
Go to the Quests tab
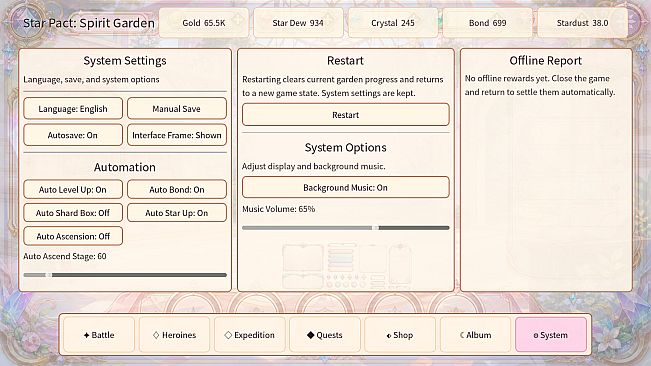pyautogui.click(x=325, y=335)
